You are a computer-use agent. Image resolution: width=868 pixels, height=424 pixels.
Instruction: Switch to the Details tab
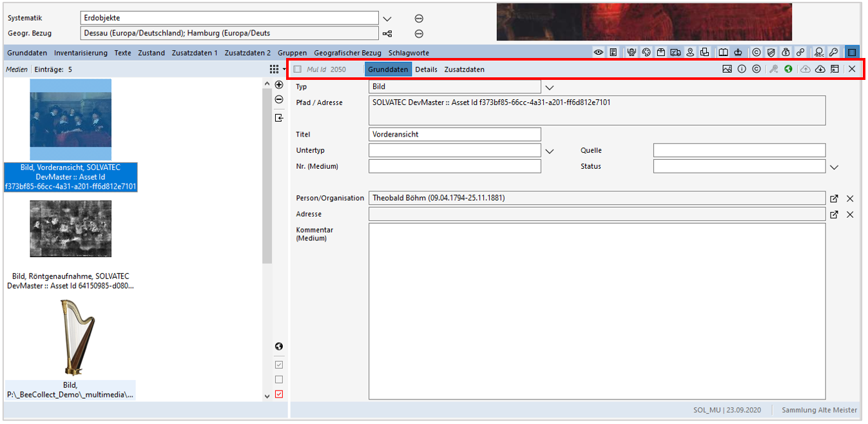[426, 70]
